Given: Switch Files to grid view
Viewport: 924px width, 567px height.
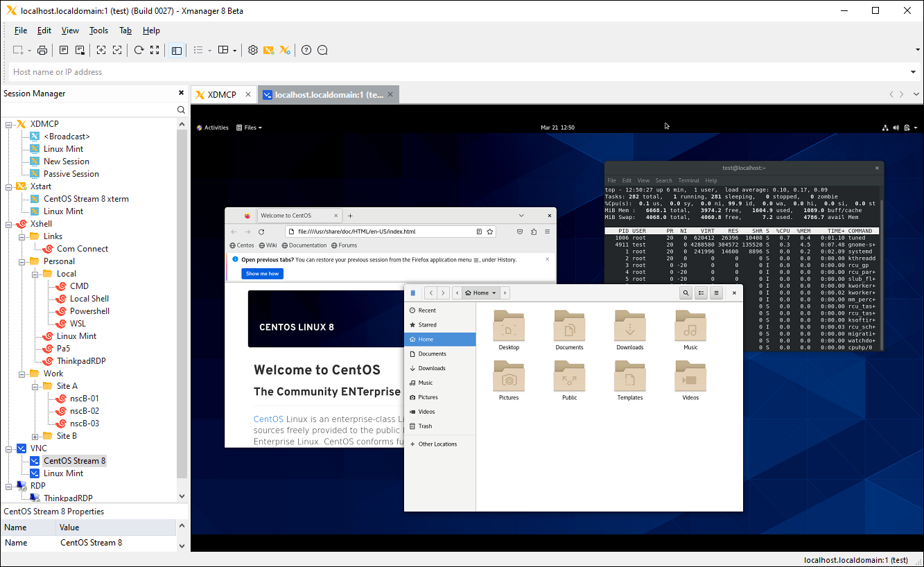Looking at the screenshot, I should (x=701, y=293).
